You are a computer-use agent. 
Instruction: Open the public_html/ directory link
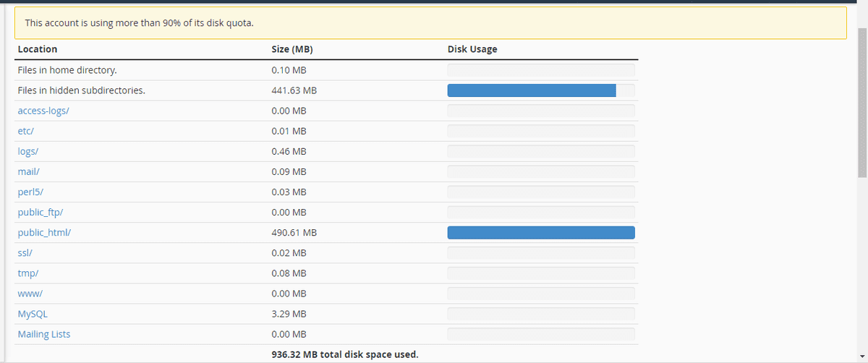tap(44, 233)
